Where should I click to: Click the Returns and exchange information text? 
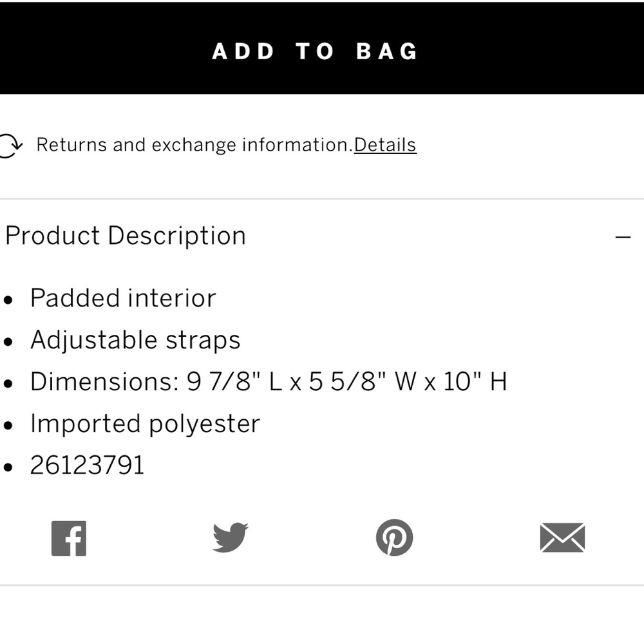[193, 145]
